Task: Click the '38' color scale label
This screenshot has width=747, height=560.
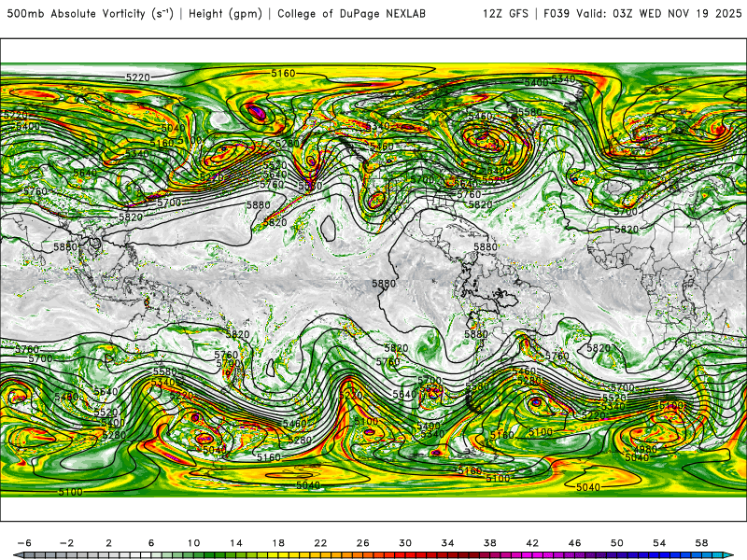Action: point(489,543)
